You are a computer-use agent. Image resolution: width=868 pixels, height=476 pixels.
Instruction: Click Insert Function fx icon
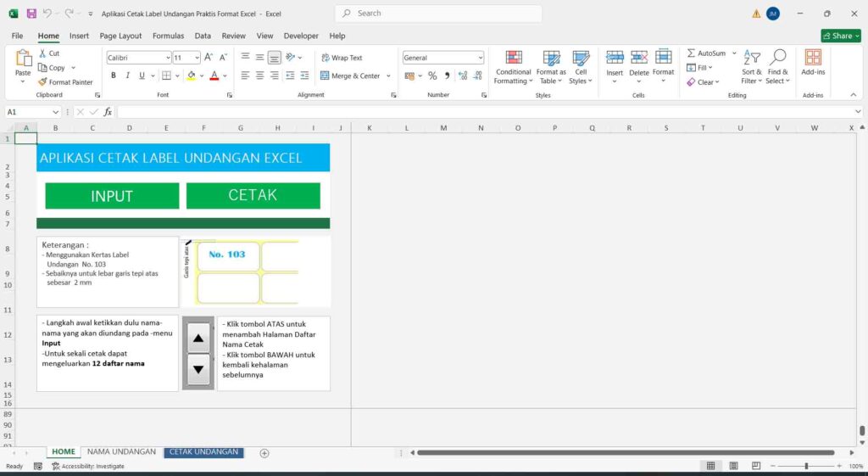pos(108,112)
